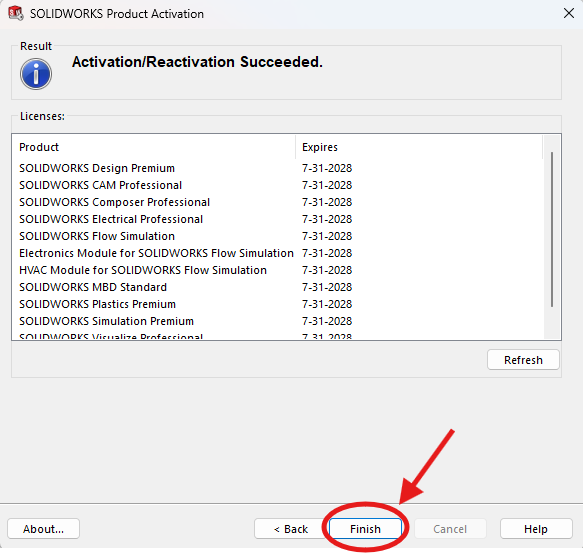Click the blue information icon
583x553 pixels.
[x=36, y=74]
